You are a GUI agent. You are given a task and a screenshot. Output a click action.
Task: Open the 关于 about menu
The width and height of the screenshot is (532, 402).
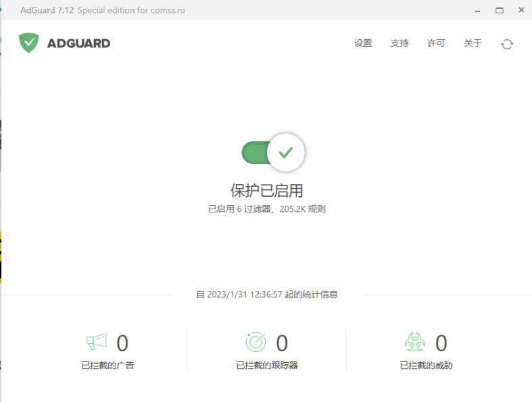coord(473,43)
